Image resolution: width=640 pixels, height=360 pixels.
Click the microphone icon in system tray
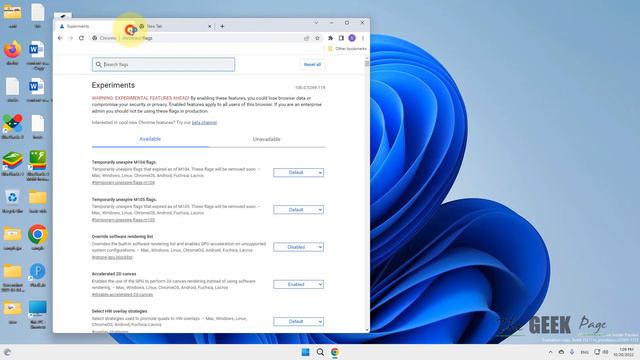point(572,352)
